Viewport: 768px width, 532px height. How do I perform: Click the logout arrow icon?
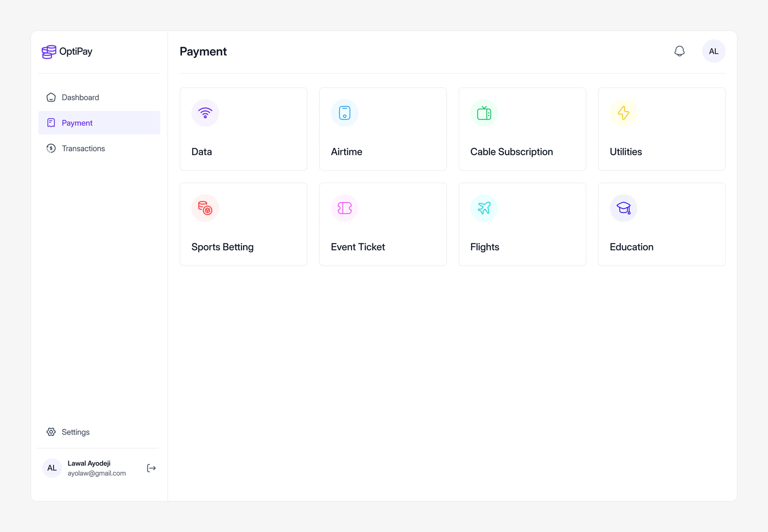point(151,468)
